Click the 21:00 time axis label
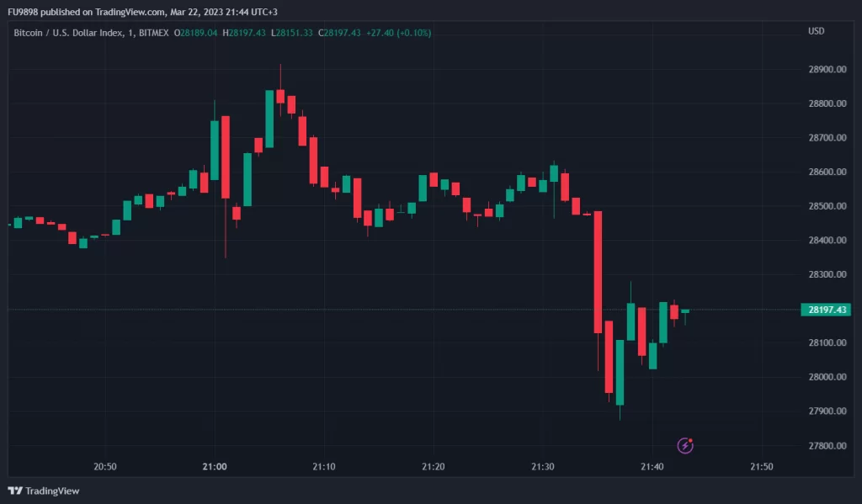Image resolution: width=862 pixels, height=504 pixels. pos(215,466)
